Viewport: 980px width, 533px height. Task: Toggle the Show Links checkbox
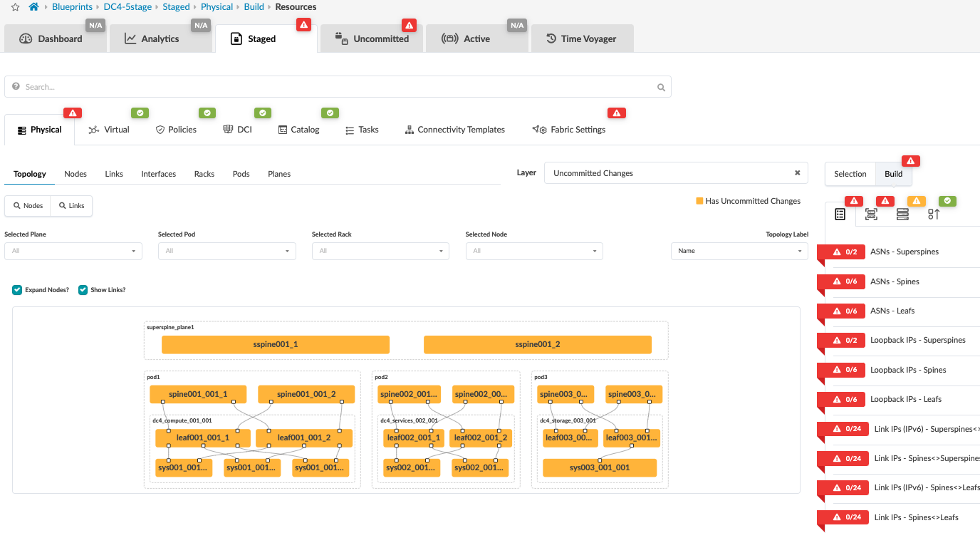coord(83,290)
